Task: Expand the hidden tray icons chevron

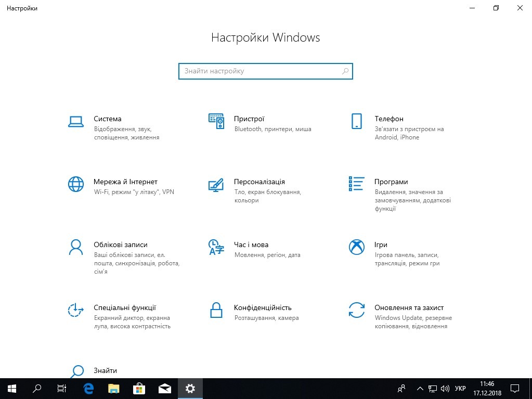Action: 420,389
